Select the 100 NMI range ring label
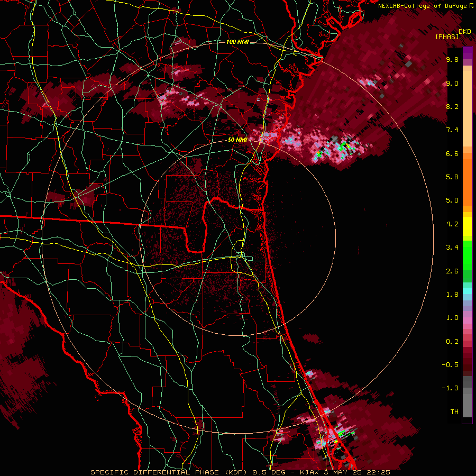The height and width of the screenshot is (476, 476). tap(237, 42)
